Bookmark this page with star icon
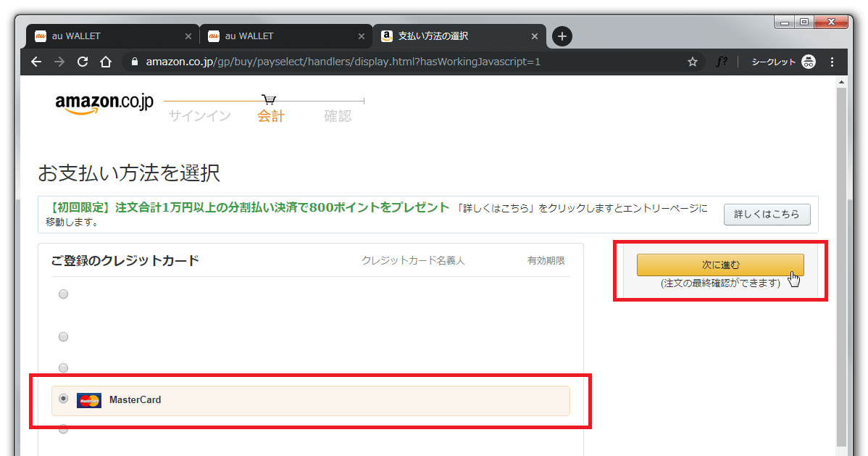The height and width of the screenshot is (456, 868). click(x=692, y=62)
